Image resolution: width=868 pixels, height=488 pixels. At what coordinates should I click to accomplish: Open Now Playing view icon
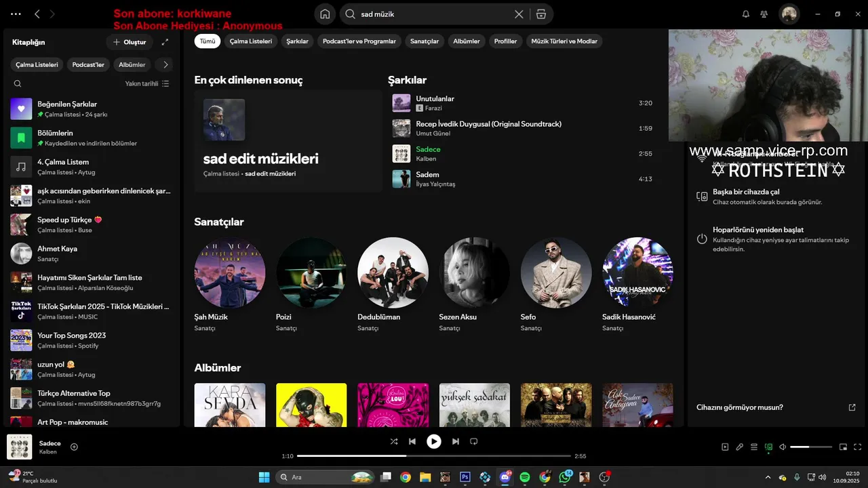[x=725, y=447]
